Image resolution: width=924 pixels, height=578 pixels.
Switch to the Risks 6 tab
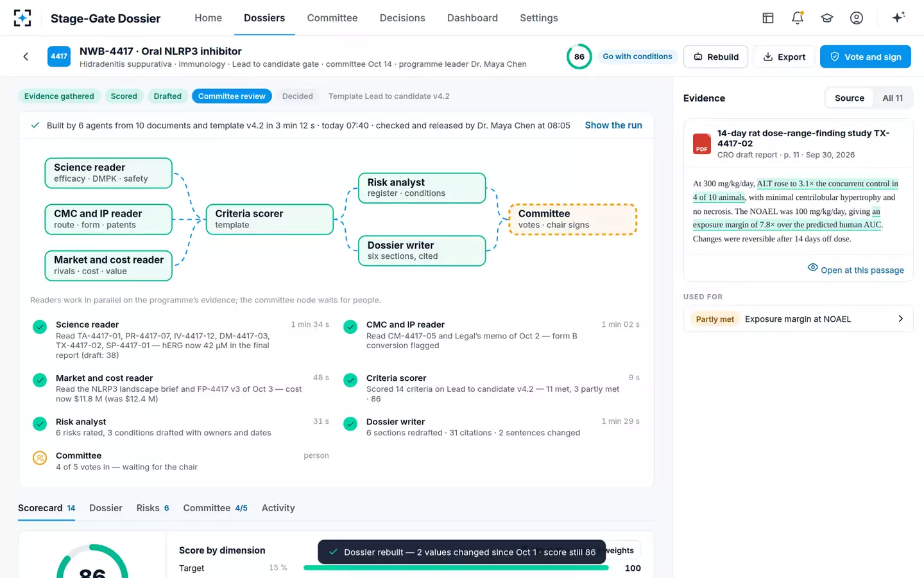pos(153,508)
